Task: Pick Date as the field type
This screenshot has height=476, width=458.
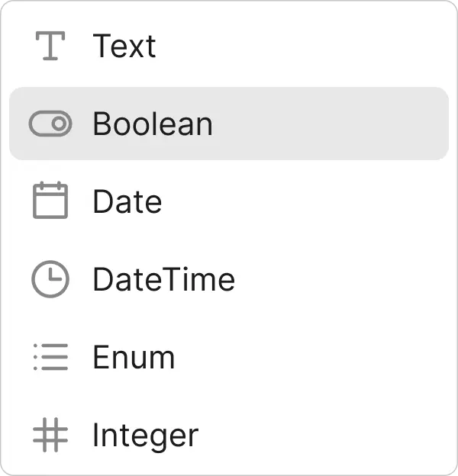Action: [229, 201]
